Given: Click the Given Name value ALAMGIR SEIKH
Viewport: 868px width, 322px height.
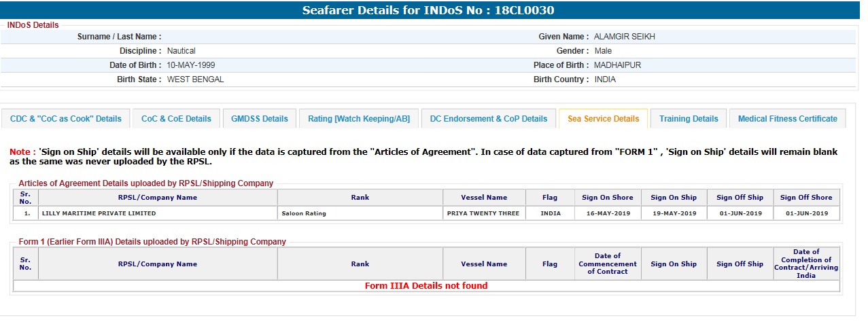Looking at the screenshot, I should (625, 37).
